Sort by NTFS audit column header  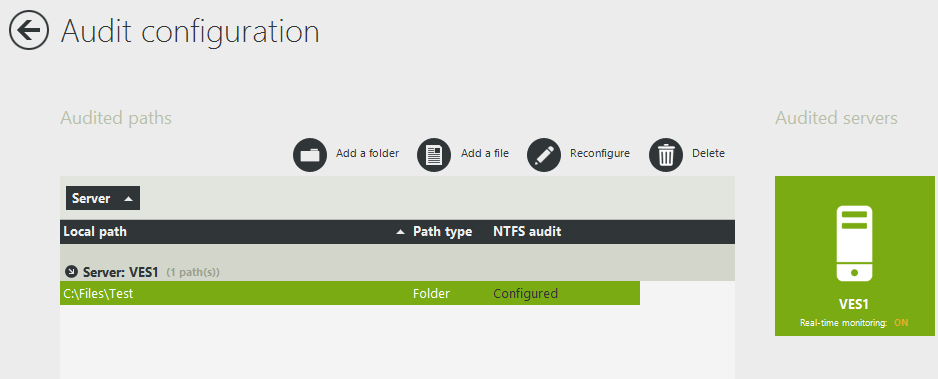click(x=527, y=231)
